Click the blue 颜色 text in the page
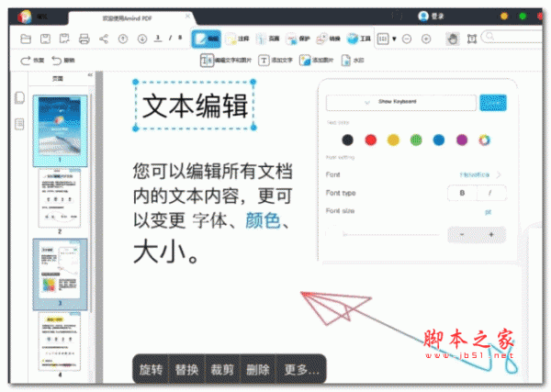 [263, 220]
